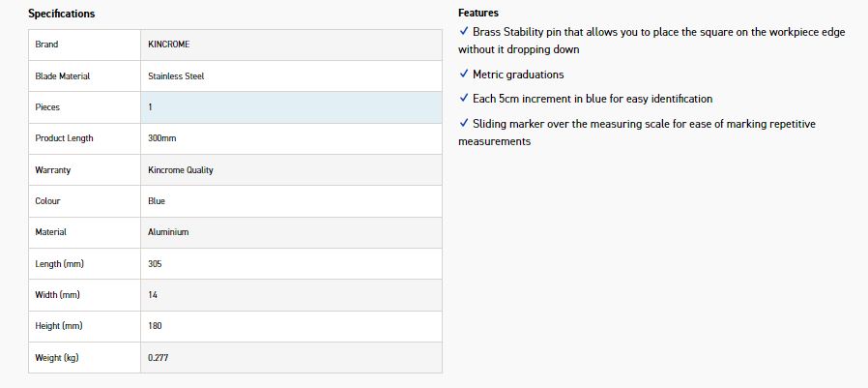Click the Aluminium material value

168,232
